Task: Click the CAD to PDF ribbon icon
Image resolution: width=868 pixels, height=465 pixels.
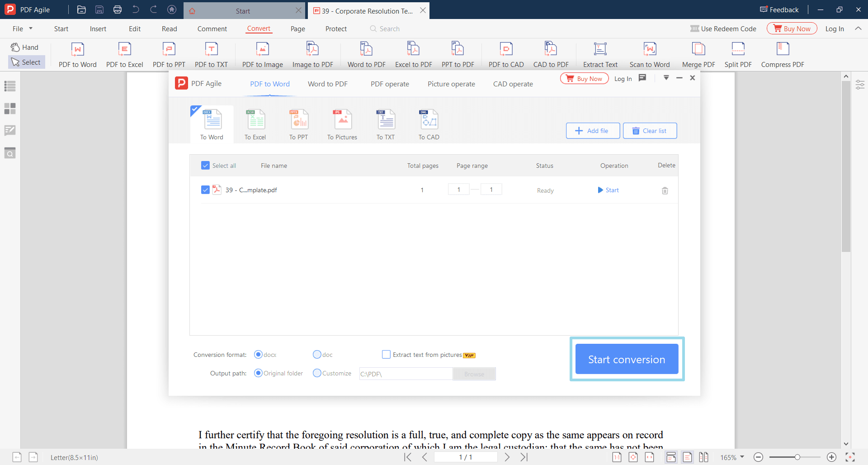Action: (551, 55)
